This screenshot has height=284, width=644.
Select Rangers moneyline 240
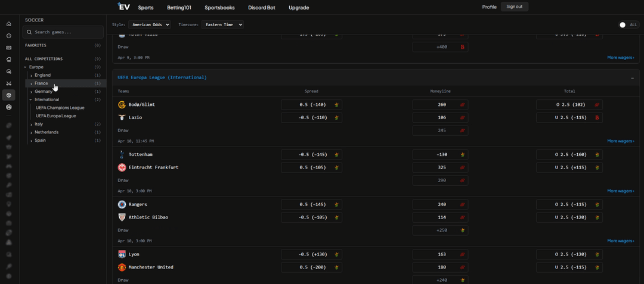(440, 204)
